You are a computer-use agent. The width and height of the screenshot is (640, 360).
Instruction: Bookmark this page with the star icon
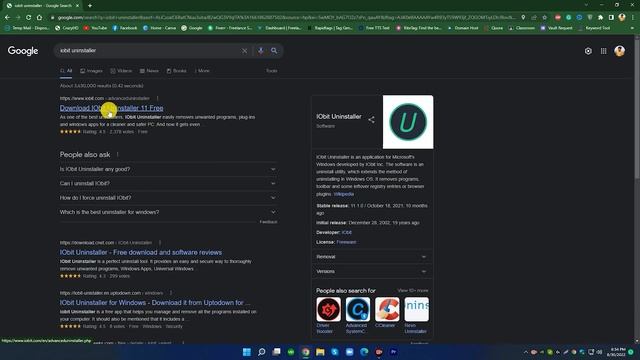click(x=544, y=18)
